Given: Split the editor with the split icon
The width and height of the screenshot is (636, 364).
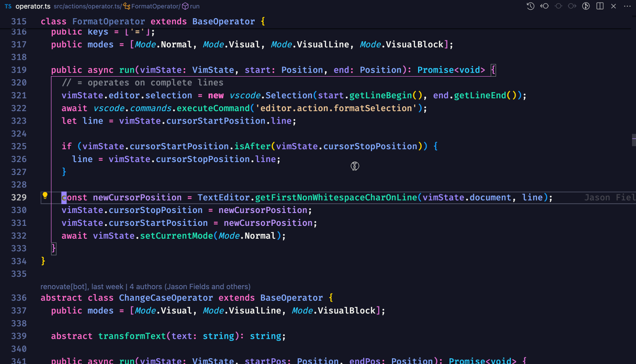Looking at the screenshot, I should click(599, 6).
